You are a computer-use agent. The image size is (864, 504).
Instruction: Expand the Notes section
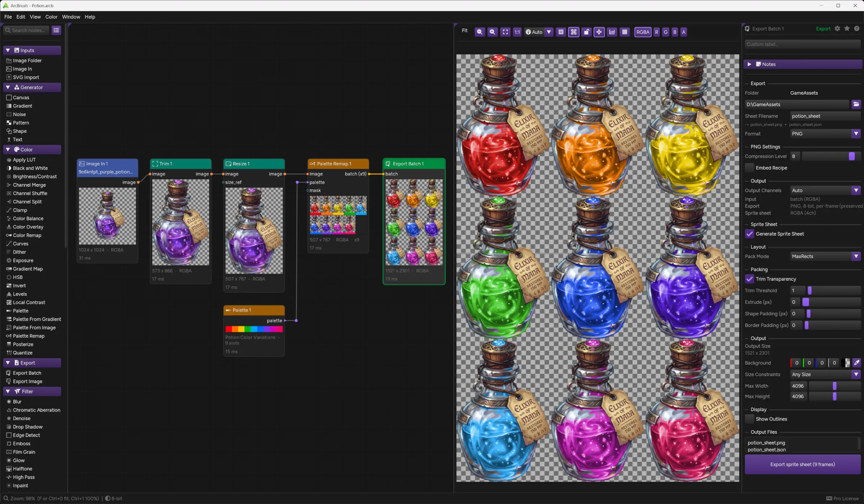point(803,64)
